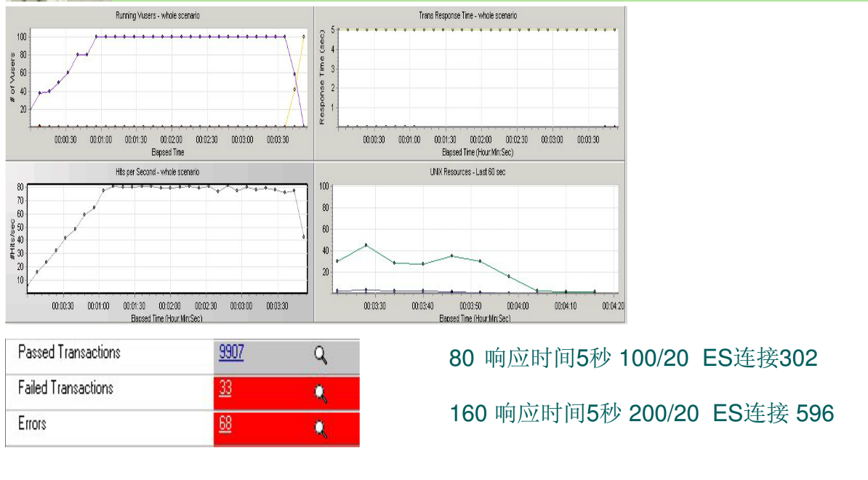The height and width of the screenshot is (480, 868).
Task: Open the 33 failed transactions link
Action: pos(225,388)
